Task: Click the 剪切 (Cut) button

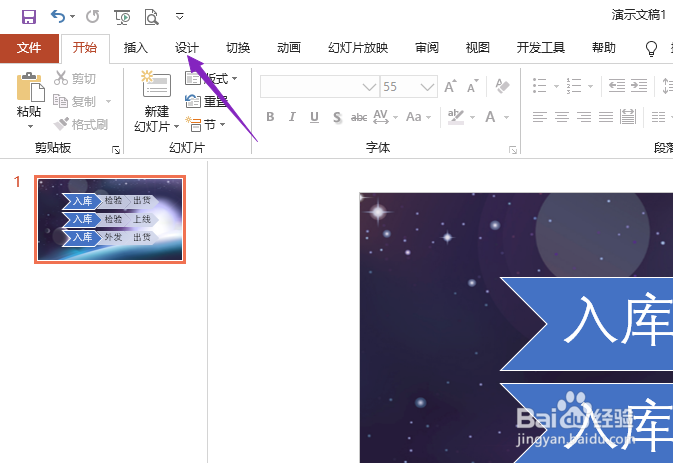Action: (75, 78)
